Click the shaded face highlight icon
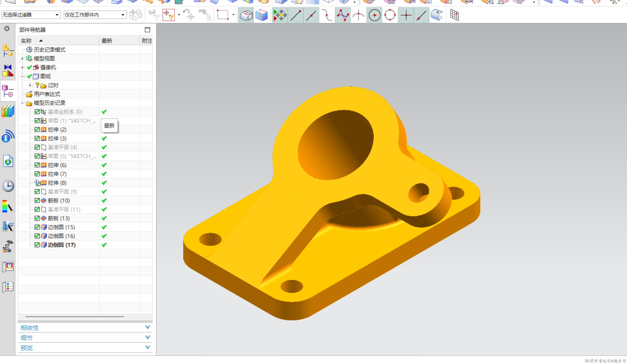627x364 pixels. tap(246, 15)
